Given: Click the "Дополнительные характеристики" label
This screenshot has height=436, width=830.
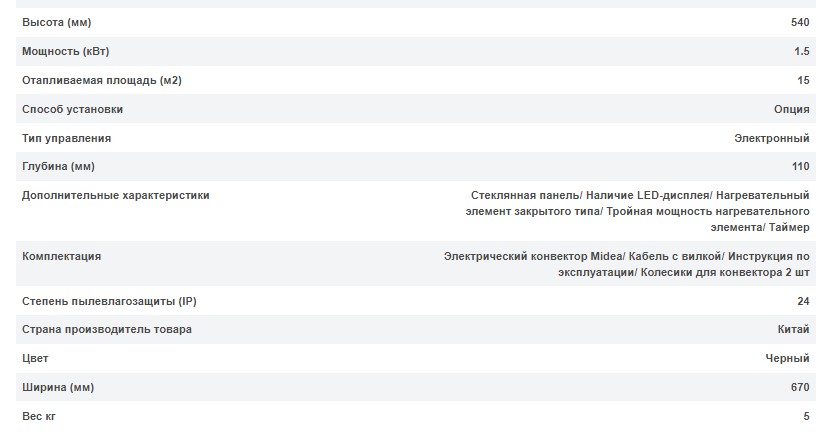Looking at the screenshot, I should pyautogui.click(x=116, y=196).
